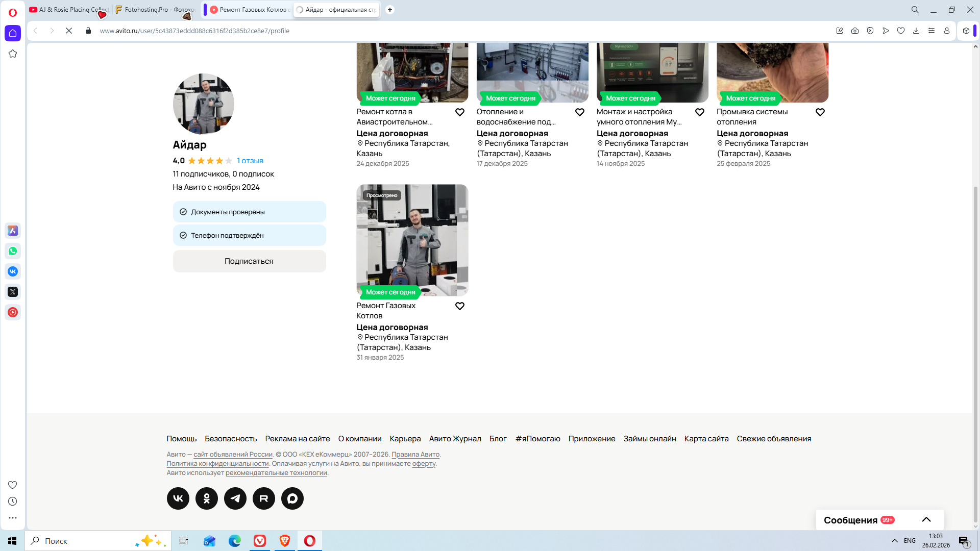Expand the Сообщения chat panel chevron

click(926, 520)
